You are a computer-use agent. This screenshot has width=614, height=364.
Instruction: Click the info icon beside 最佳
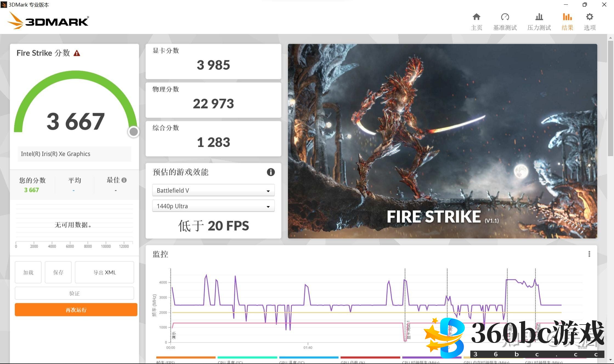124,180
